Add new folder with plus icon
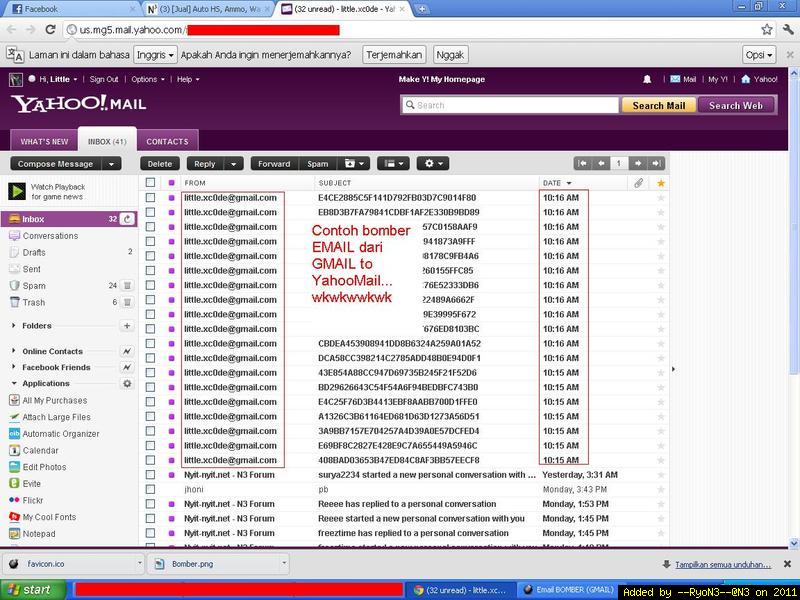This screenshot has width=800, height=600. (x=127, y=326)
